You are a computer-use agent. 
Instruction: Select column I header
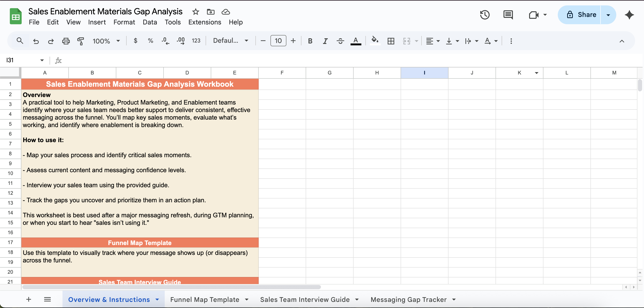[x=424, y=73]
